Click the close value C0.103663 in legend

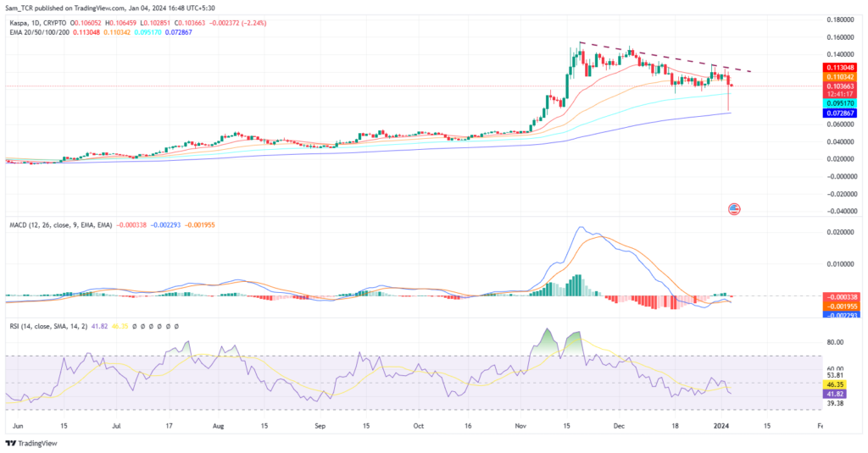(189, 23)
